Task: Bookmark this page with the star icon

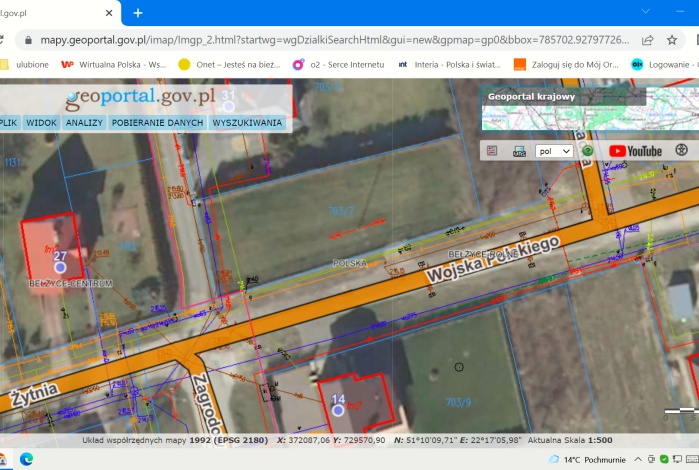Action: pos(672,40)
